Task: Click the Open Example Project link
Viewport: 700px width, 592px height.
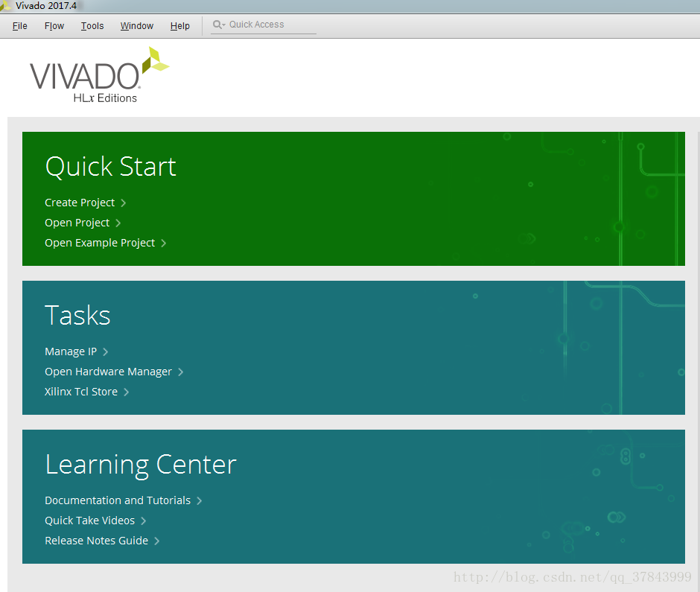Action: coord(100,243)
